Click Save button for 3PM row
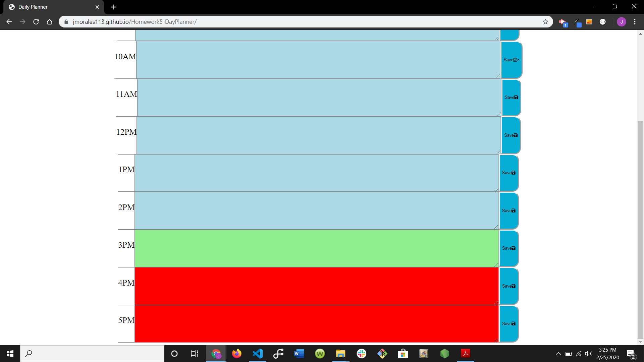 tap(508, 248)
